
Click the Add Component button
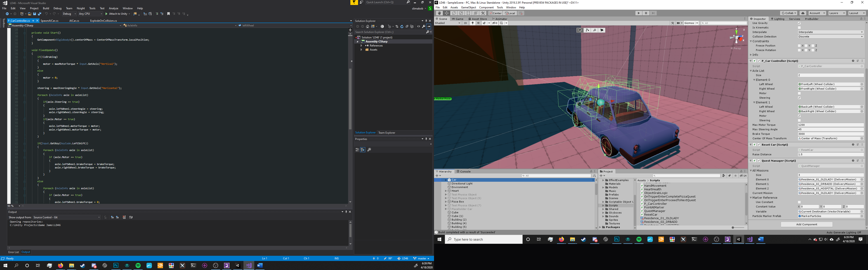click(x=806, y=224)
